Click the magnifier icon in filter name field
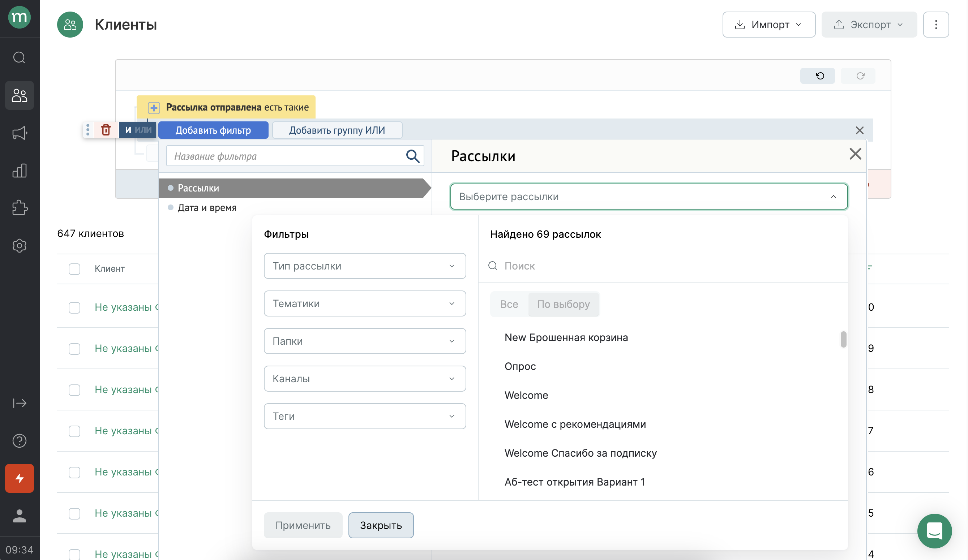968x560 pixels. coord(412,156)
